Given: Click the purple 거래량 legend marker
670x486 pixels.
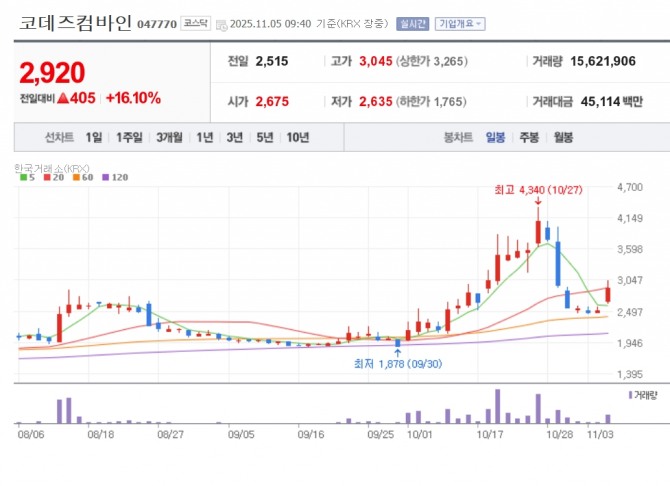Looking at the screenshot, I should pyautogui.click(x=630, y=395).
